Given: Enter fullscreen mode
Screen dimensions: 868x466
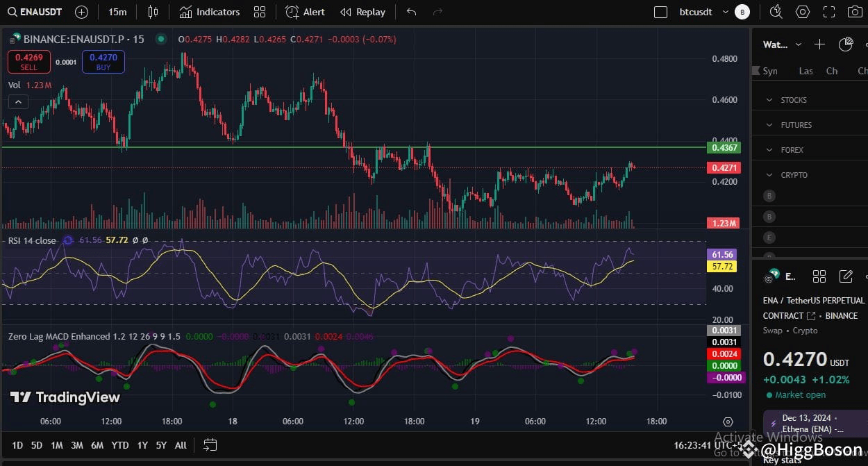Looking at the screenshot, I should pyautogui.click(x=828, y=12).
